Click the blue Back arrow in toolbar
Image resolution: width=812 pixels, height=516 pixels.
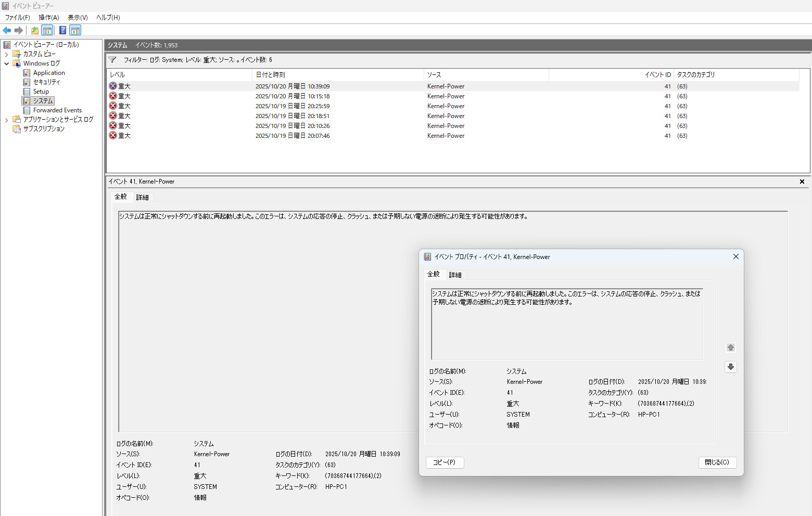[7, 30]
